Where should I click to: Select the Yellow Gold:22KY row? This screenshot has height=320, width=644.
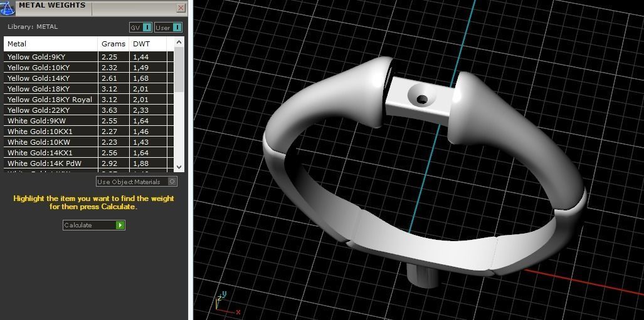88,110
